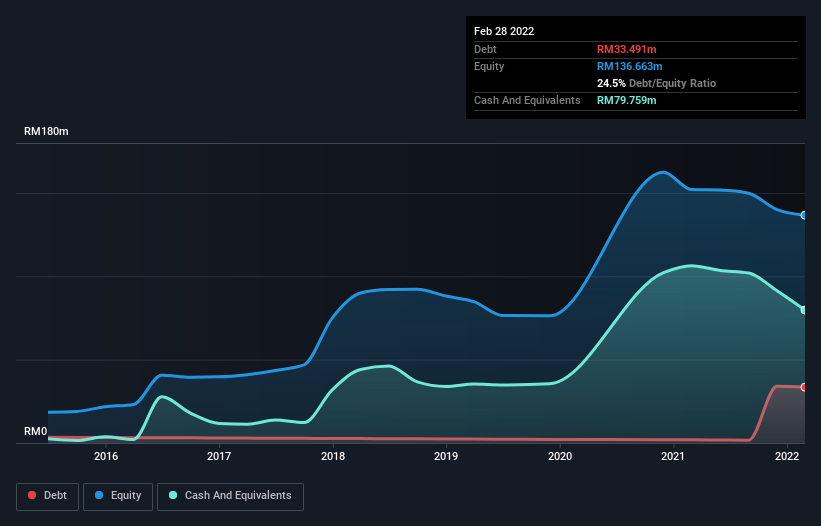Click the 24.5% Debt/Equity Ratio text
The image size is (821, 526).
pyautogui.click(x=656, y=83)
